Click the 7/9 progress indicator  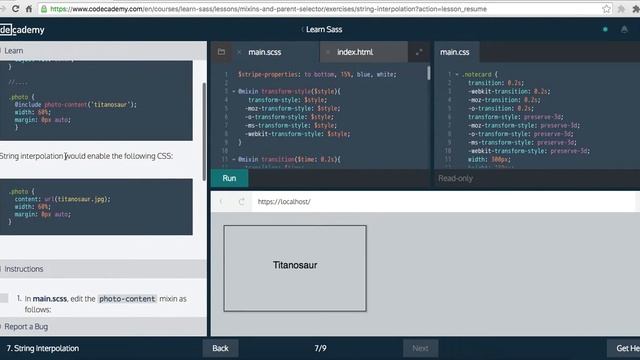[320, 348]
